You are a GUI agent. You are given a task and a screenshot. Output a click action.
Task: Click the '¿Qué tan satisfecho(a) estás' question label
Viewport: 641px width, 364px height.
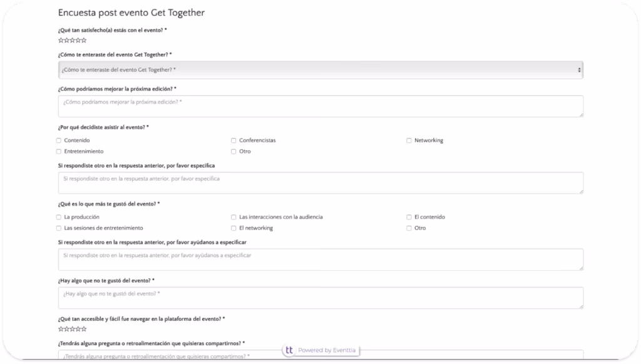click(x=113, y=30)
